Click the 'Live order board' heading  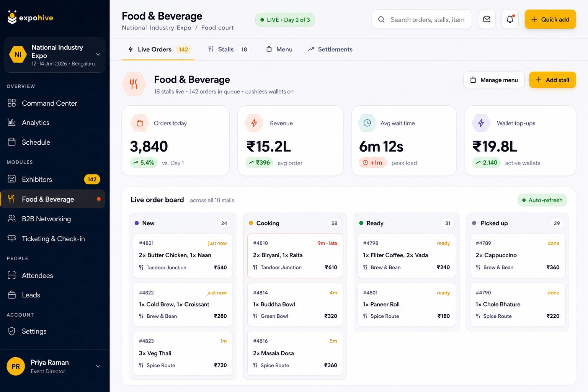pyautogui.click(x=157, y=200)
